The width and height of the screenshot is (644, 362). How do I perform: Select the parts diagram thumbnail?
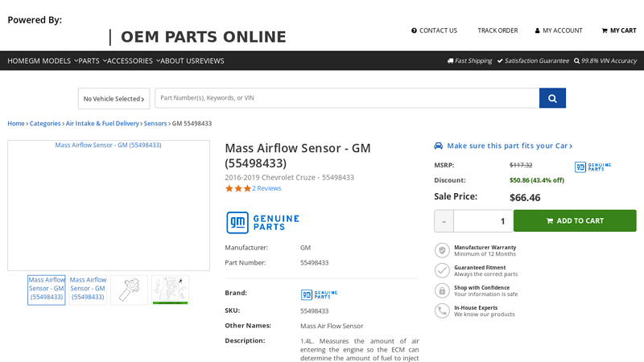tap(170, 290)
